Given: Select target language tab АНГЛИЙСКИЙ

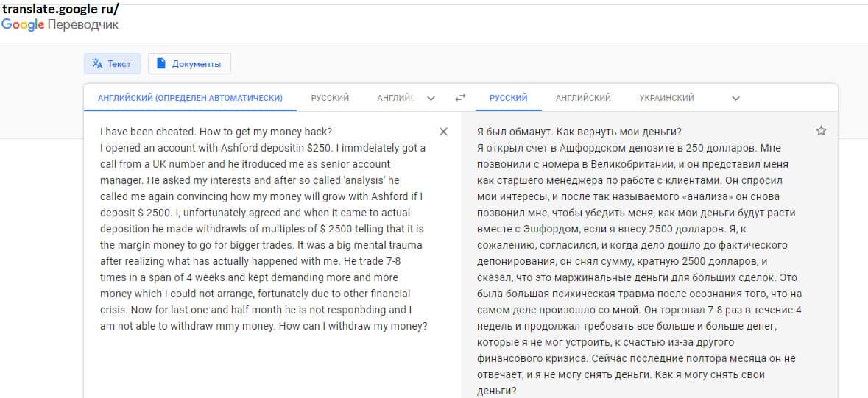Looking at the screenshot, I should tap(583, 98).
